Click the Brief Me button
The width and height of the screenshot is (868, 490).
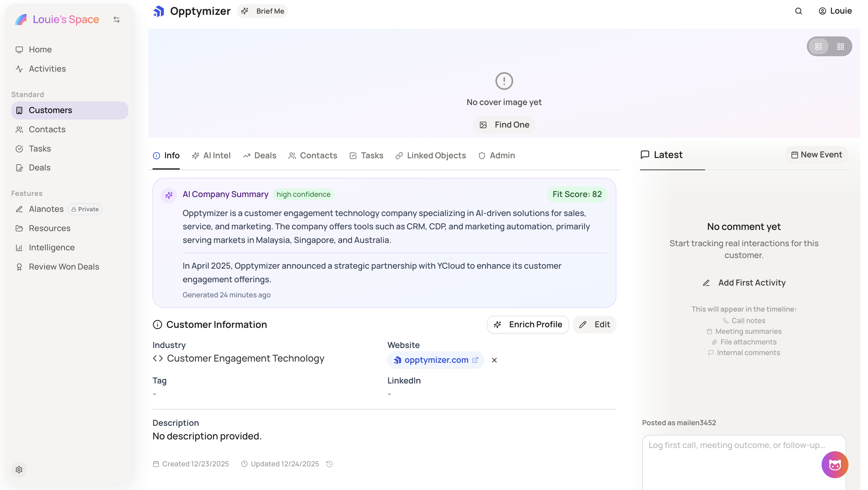click(x=263, y=11)
